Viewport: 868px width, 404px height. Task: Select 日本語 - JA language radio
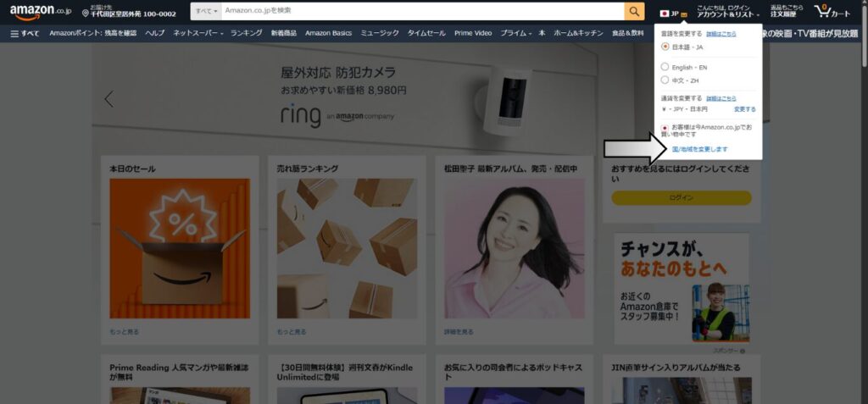[665, 47]
